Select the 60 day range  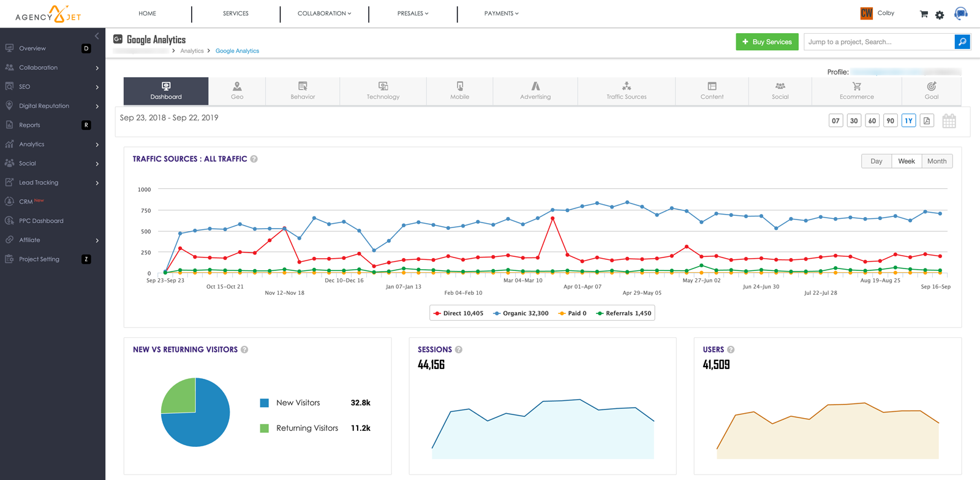click(872, 121)
